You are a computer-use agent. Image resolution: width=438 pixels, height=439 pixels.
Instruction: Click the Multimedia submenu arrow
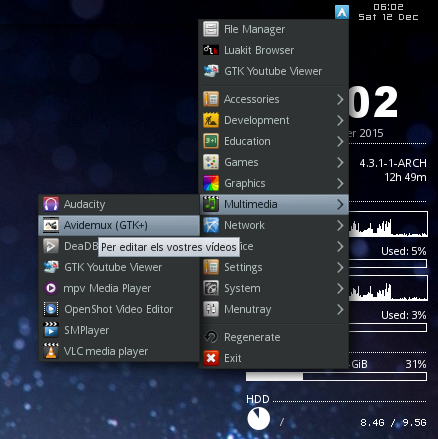coord(340,204)
